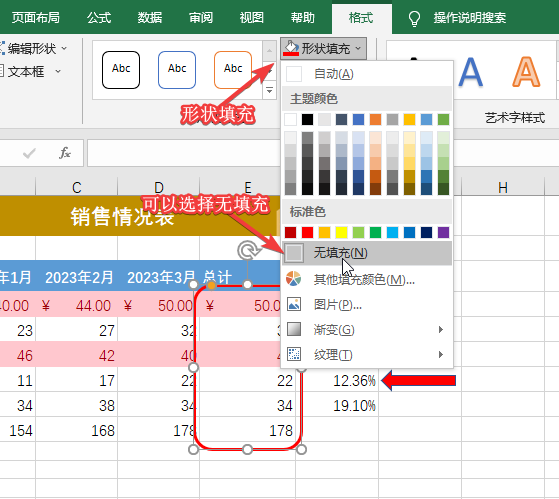The image size is (559, 499).
Task: Click the picture fill icon
Action: 294,304
